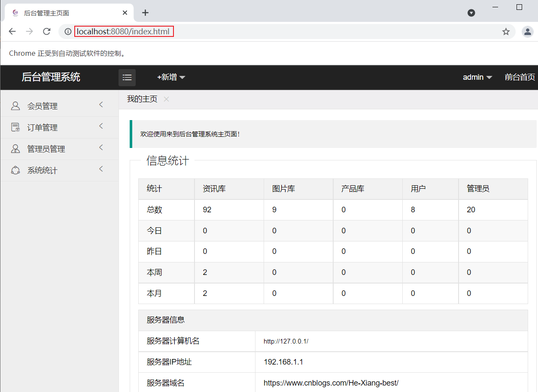Click the 用户 total value 8
The height and width of the screenshot is (392, 538).
click(x=413, y=210)
